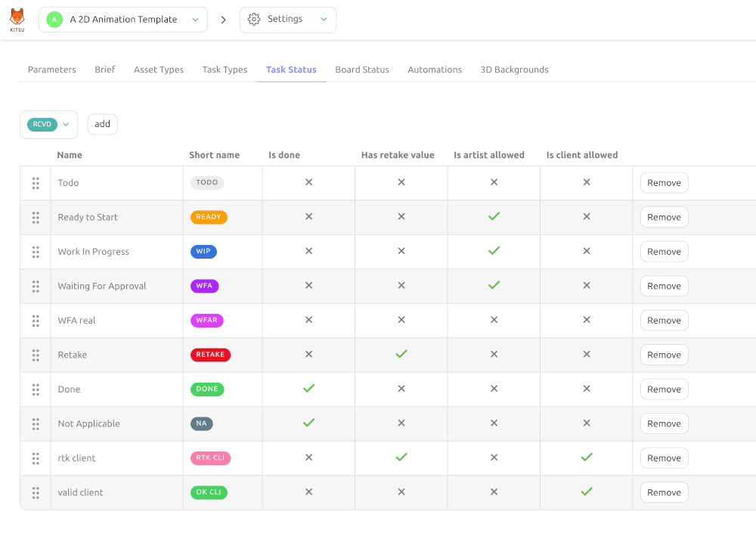
Task: Toggle Is artist allowed for Ready to Start
Action: [x=494, y=216]
